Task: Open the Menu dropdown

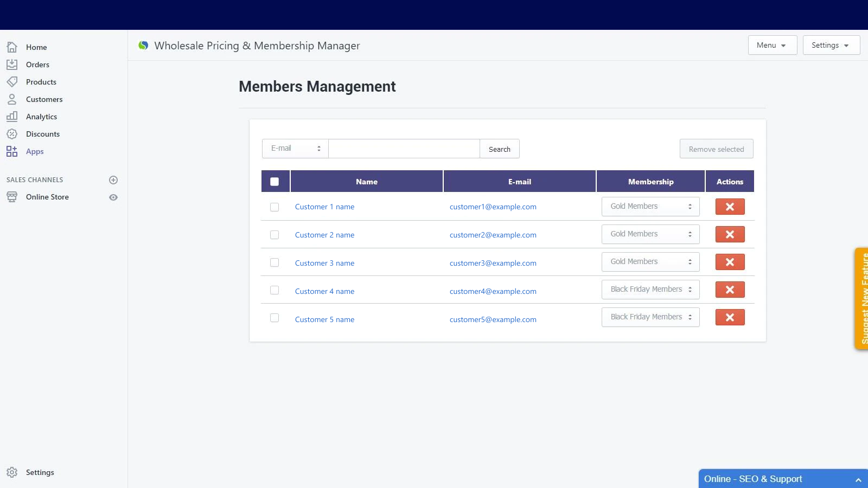Action: [772, 45]
